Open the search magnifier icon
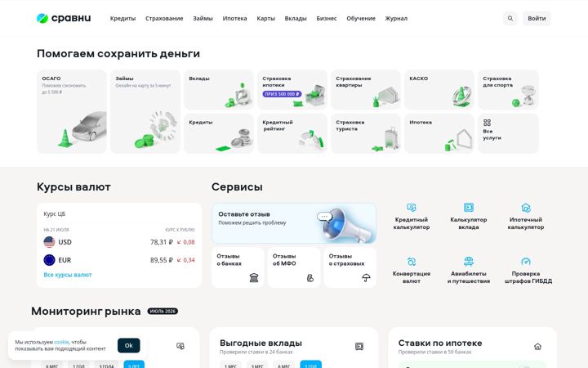Viewport: 588px width, 368px height. [510, 18]
